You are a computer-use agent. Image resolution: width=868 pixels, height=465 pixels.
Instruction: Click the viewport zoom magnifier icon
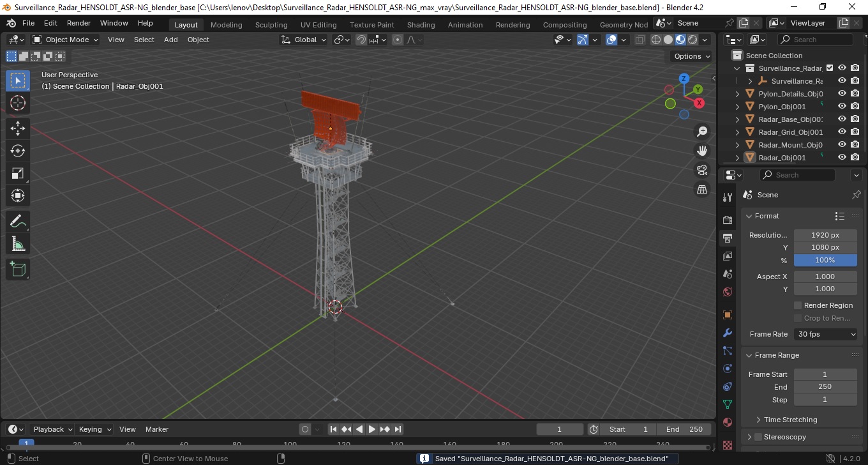click(702, 132)
